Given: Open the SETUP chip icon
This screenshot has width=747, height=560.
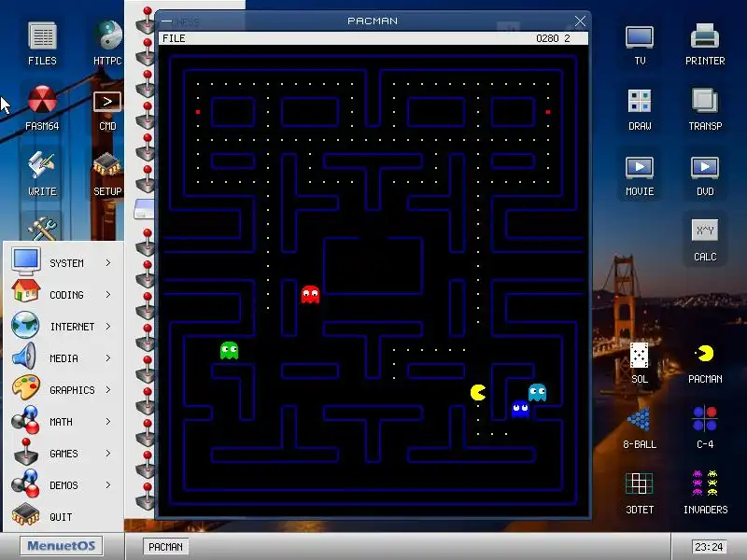Looking at the screenshot, I should (107, 174).
